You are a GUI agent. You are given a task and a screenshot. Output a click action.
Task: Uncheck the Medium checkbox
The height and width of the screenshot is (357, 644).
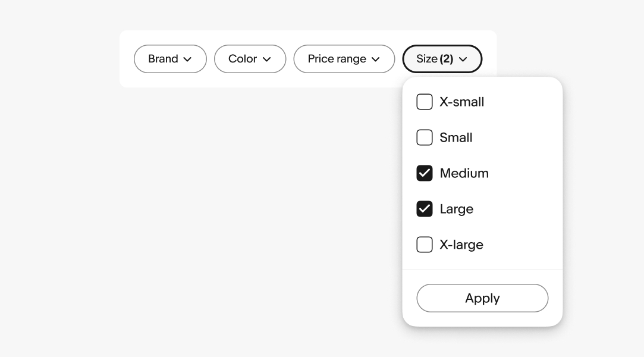[425, 173]
